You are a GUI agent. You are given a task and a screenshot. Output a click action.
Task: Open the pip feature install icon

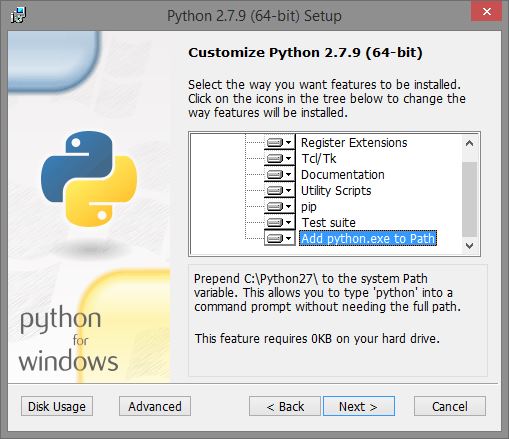pos(280,207)
